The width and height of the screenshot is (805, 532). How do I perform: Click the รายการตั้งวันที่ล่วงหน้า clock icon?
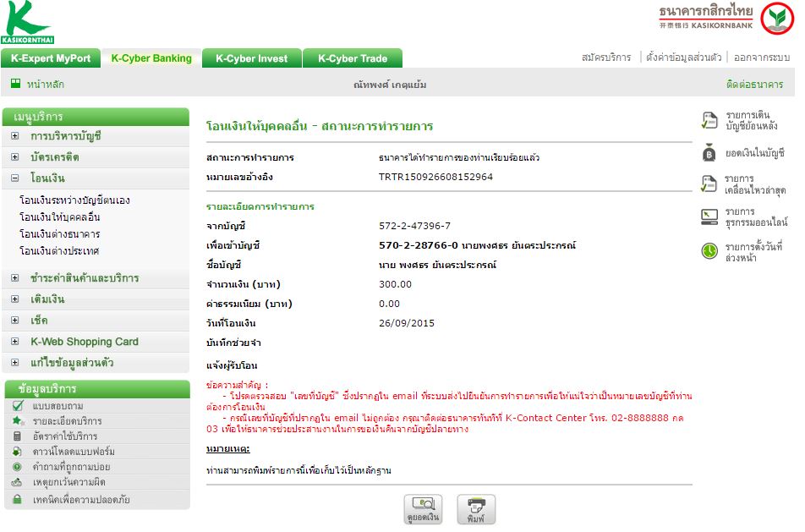tap(709, 251)
